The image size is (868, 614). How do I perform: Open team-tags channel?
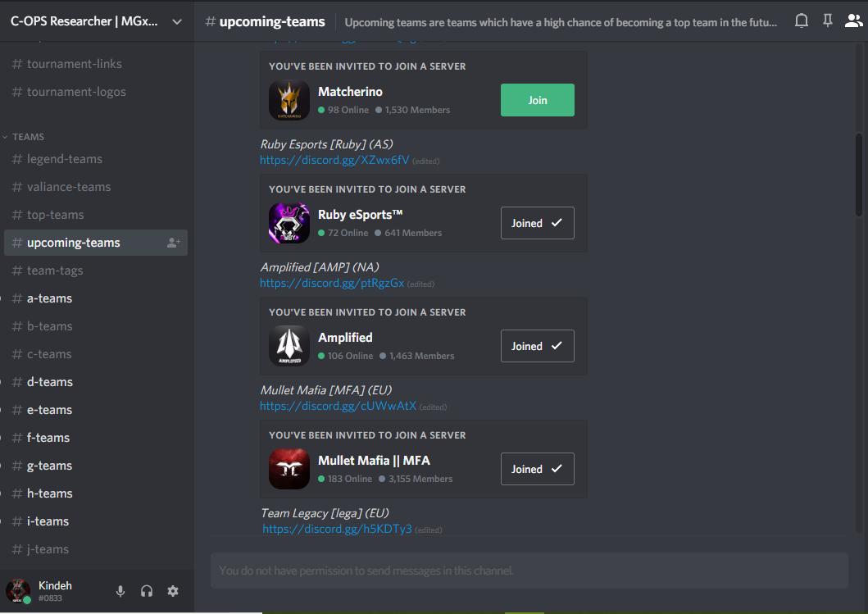tap(96, 271)
